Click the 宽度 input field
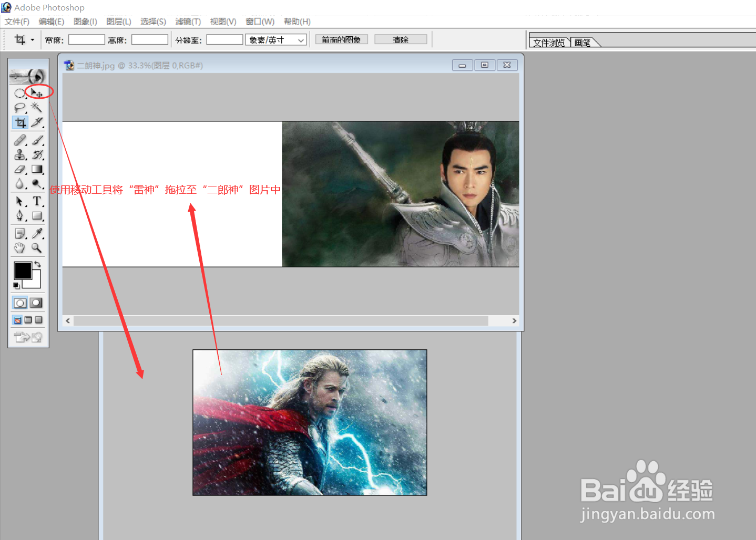 87,40
